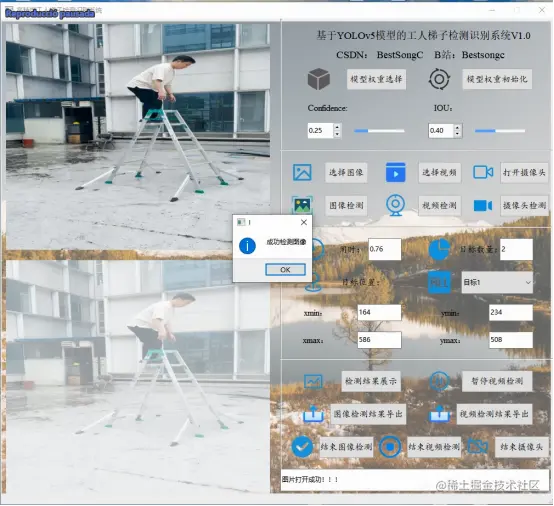Confirm the dialog with OK
554x506 pixels.
285,270
